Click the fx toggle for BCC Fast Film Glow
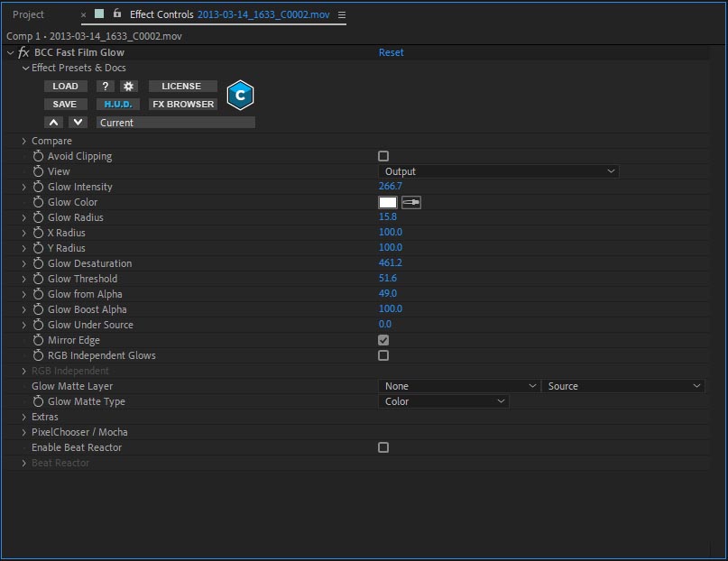Screen dimensions: 728x561 pyautogui.click(x=23, y=52)
